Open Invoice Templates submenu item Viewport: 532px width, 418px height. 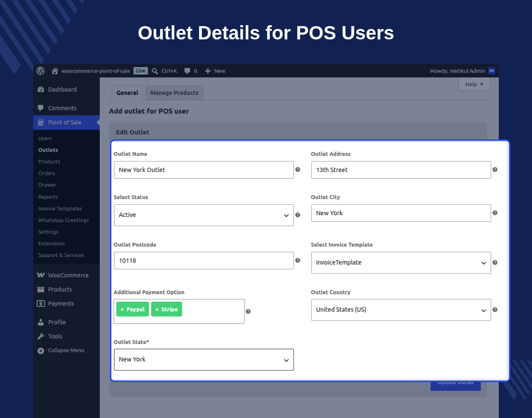tap(60, 209)
